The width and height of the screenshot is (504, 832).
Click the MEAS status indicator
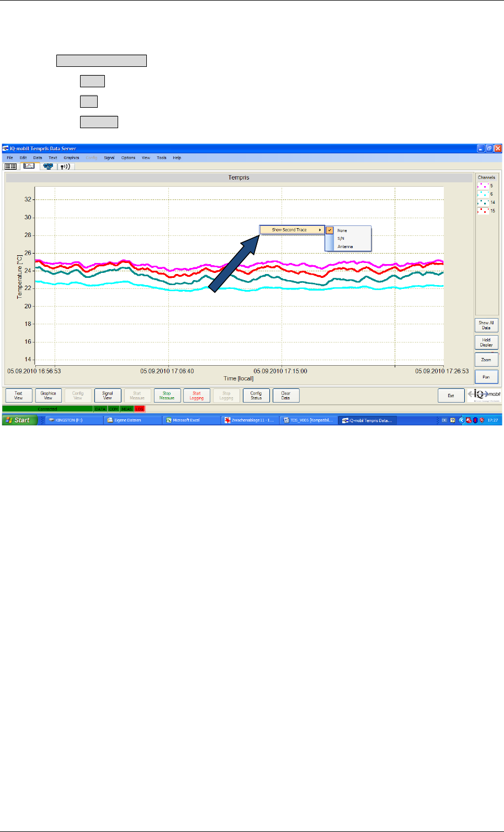pos(127,409)
